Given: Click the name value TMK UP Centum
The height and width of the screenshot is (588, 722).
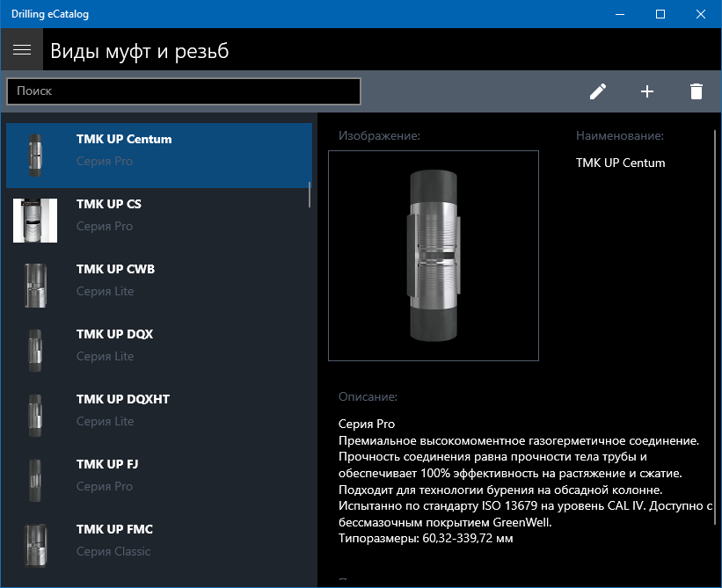Looking at the screenshot, I should (x=620, y=163).
